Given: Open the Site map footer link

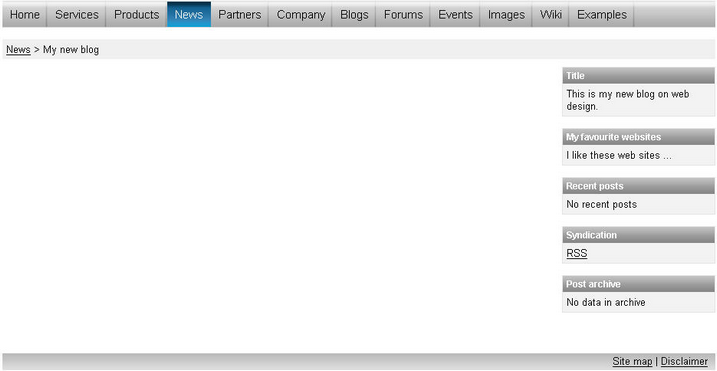Looking at the screenshot, I should 632,361.
